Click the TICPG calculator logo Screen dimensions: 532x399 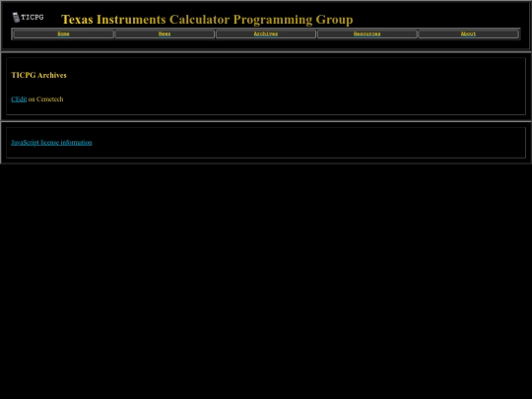(x=28, y=18)
